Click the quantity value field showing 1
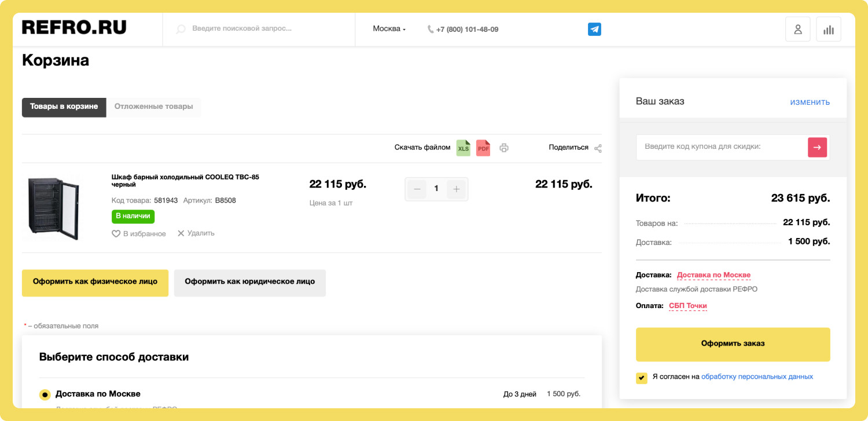The width and height of the screenshot is (868, 421). pyautogui.click(x=436, y=189)
